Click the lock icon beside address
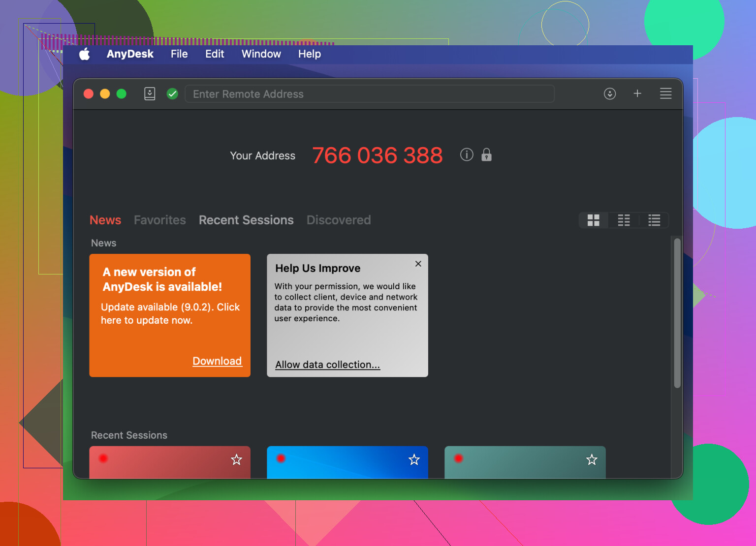 (486, 155)
